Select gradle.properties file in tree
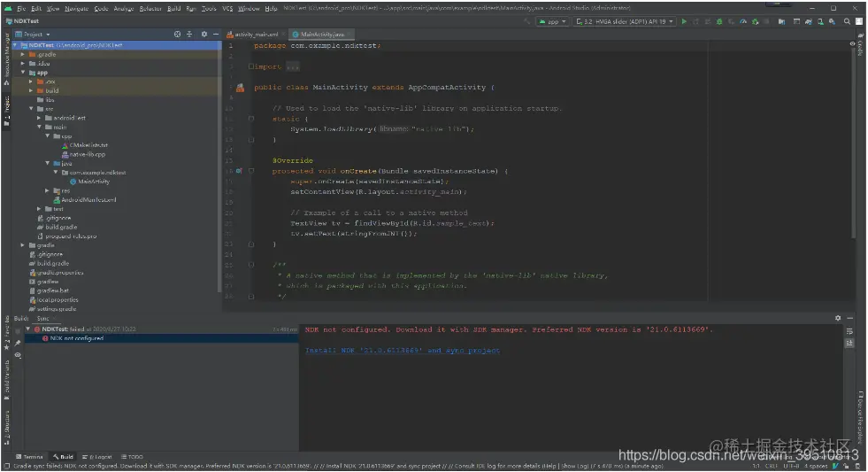 (x=60, y=273)
